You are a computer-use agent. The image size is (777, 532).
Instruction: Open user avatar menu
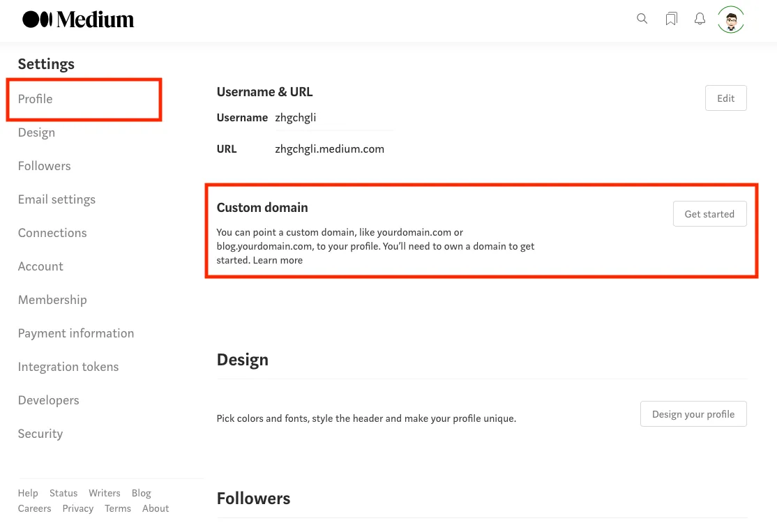(x=731, y=20)
